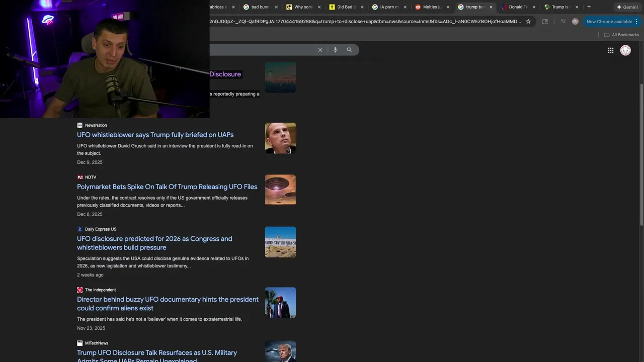Open The Independent article thumbnail
The image size is (644, 362).
(280, 303)
